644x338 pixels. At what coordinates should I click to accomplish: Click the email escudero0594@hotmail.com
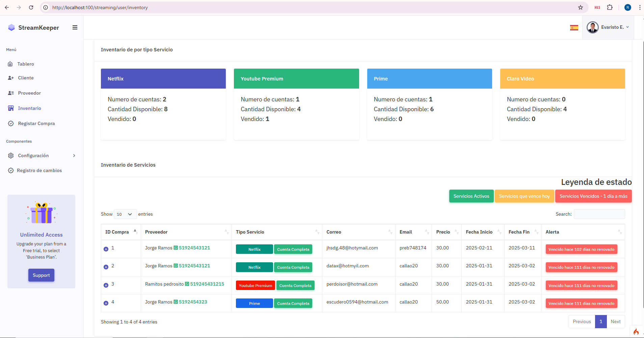pyautogui.click(x=357, y=302)
